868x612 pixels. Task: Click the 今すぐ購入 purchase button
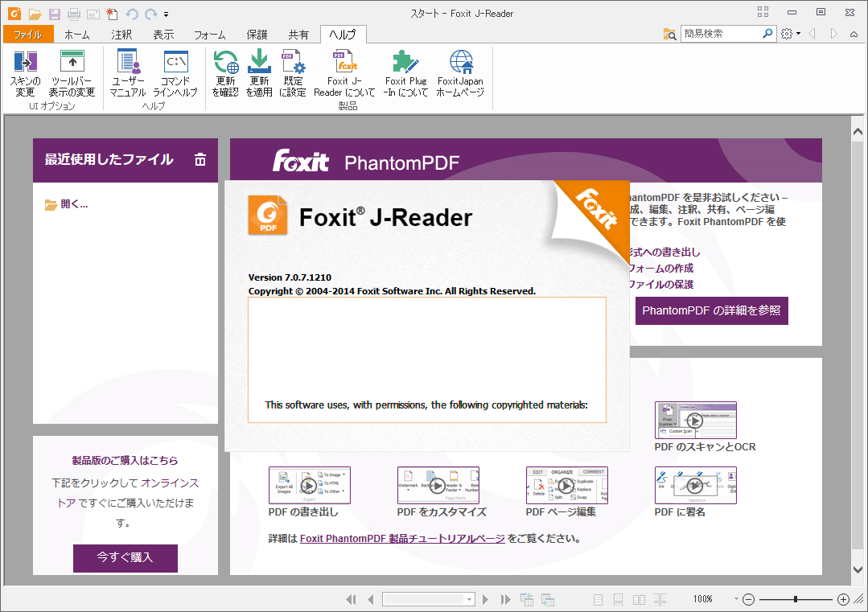(125, 558)
